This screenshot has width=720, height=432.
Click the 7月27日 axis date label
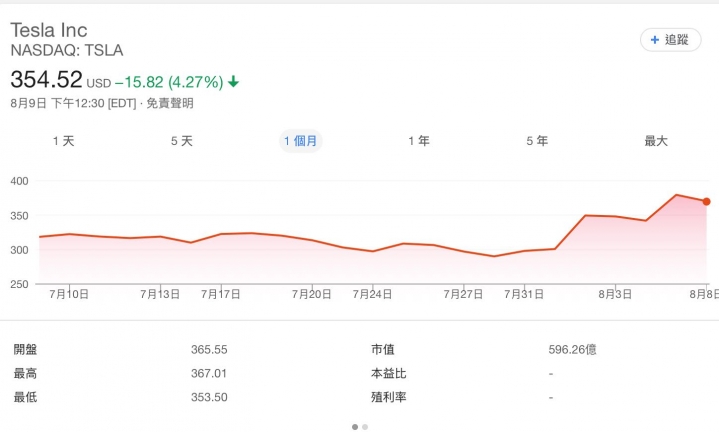(463, 294)
